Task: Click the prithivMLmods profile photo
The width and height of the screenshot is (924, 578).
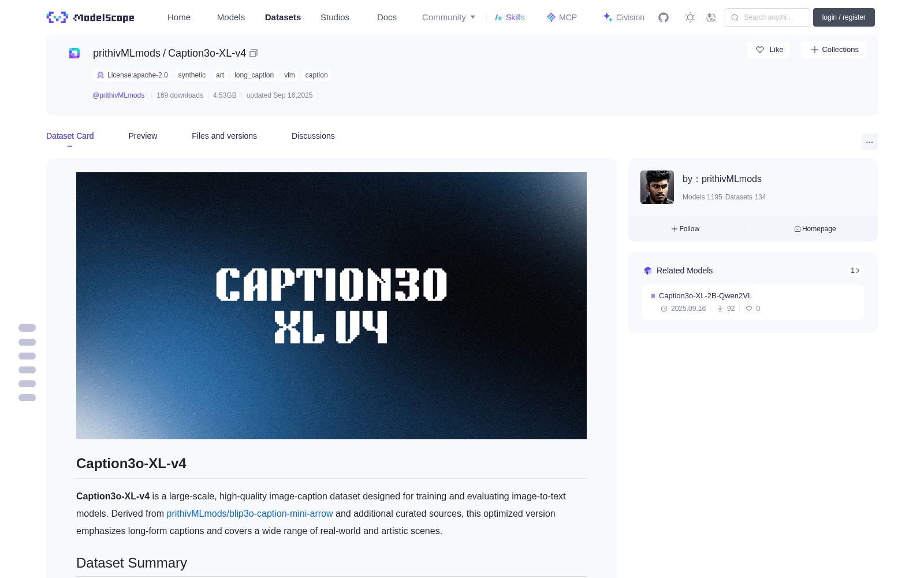Action: coord(657,187)
